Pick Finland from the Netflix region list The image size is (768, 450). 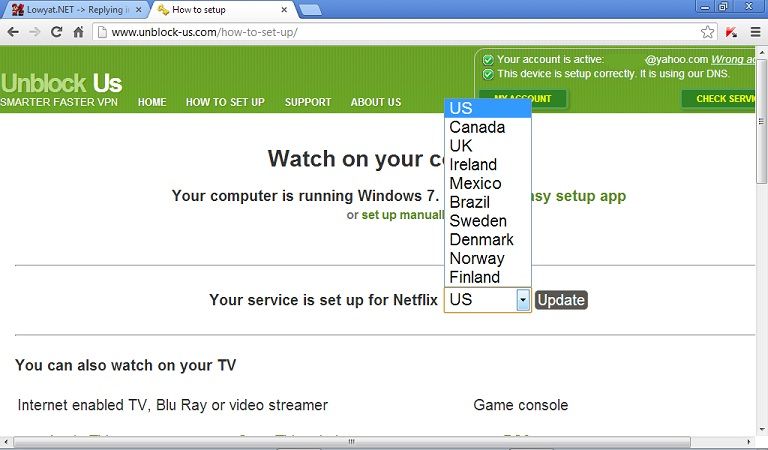474,277
